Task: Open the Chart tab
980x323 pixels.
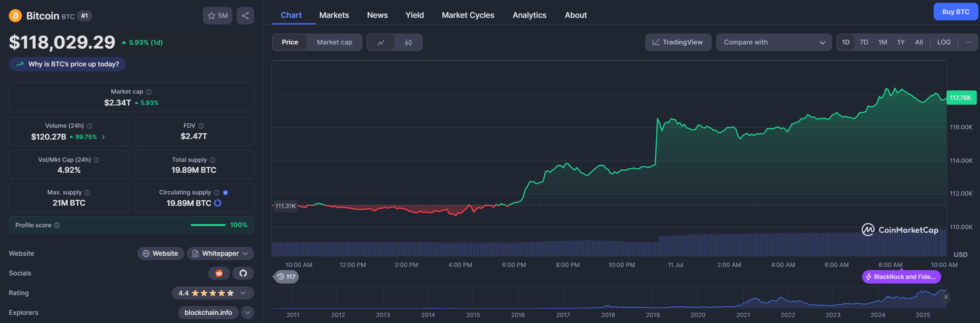Action: tap(291, 15)
